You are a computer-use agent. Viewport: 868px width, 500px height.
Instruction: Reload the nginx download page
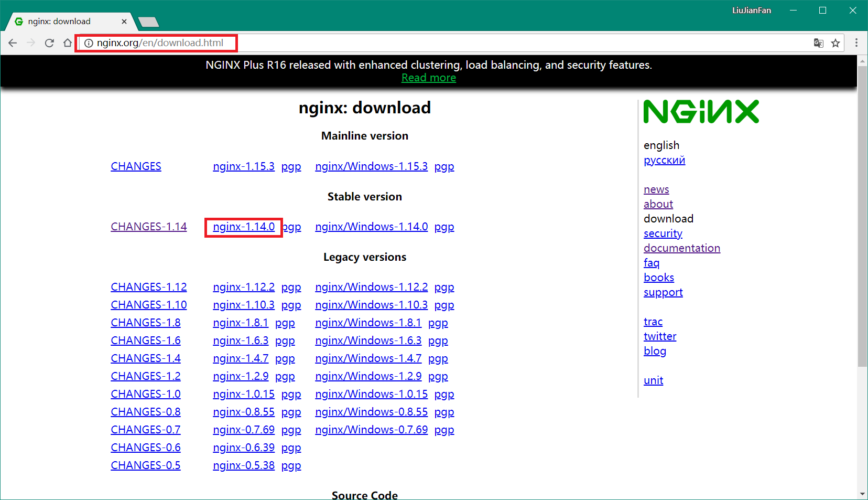49,43
